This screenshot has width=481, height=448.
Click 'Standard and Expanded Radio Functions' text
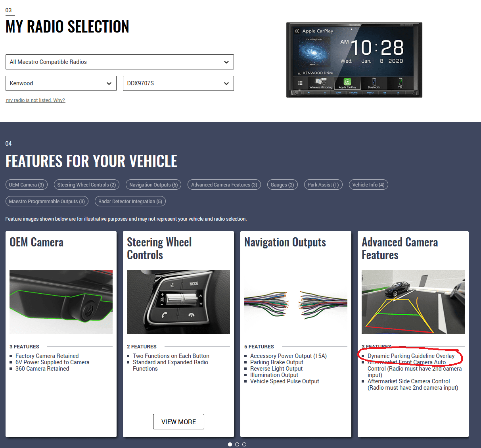pyautogui.click(x=171, y=365)
